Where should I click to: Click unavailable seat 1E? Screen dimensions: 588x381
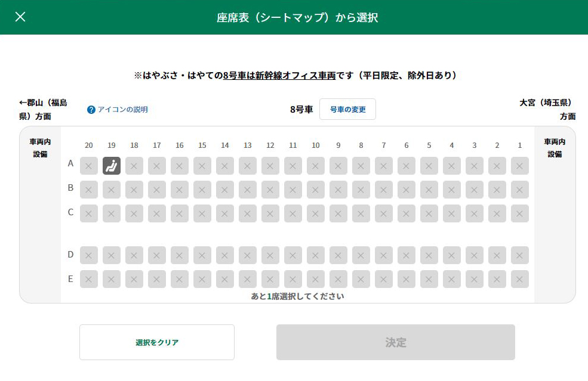(520, 279)
